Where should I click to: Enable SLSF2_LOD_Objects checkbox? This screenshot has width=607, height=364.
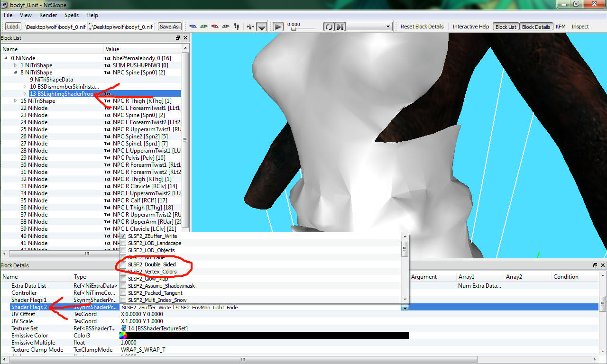click(x=123, y=250)
